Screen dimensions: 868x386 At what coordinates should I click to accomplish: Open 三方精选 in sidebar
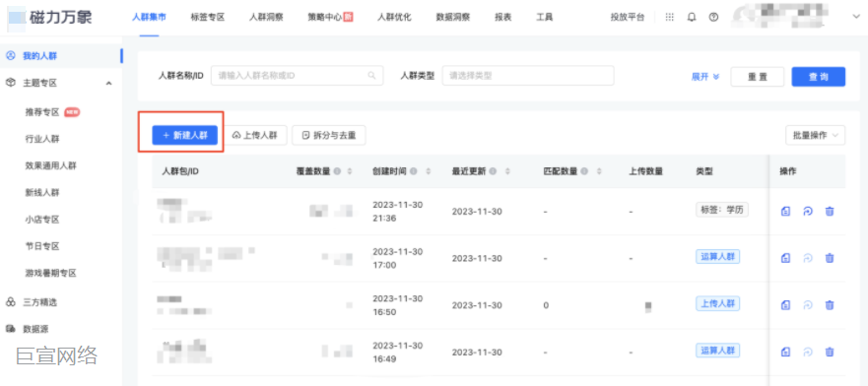coord(39,302)
